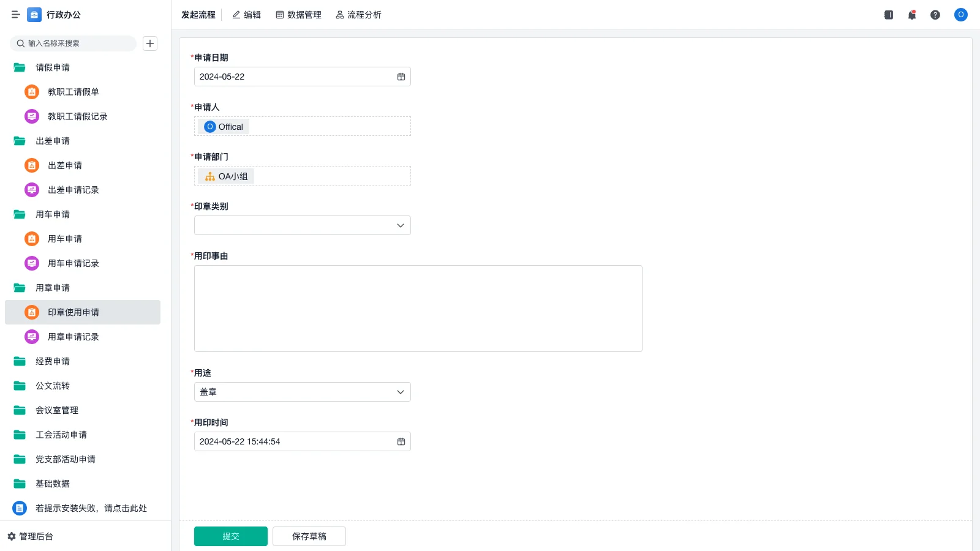Click the gear icon for 管理后台
This screenshot has height=551, width=980.
12,536
